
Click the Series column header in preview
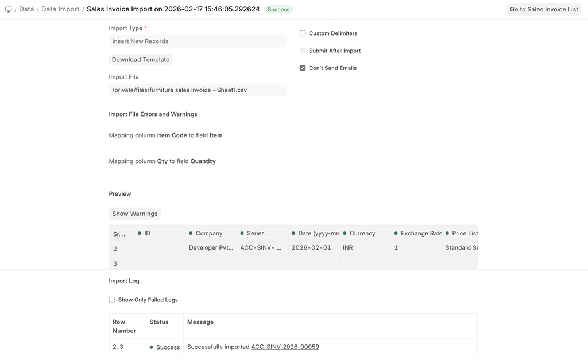point(256,234)
